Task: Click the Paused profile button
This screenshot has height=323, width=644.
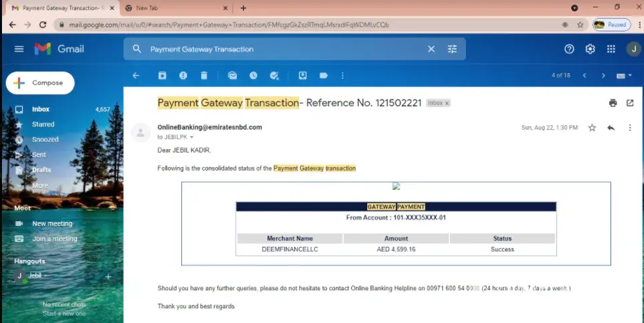Action: click(611, 25)
